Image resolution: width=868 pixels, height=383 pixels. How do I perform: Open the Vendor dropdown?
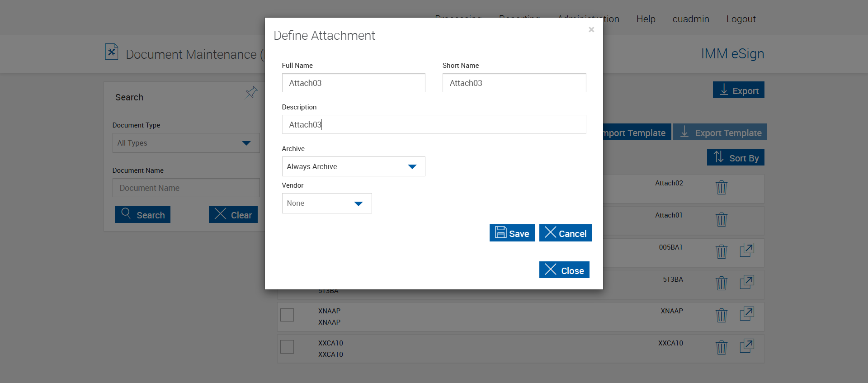[327, 203]
